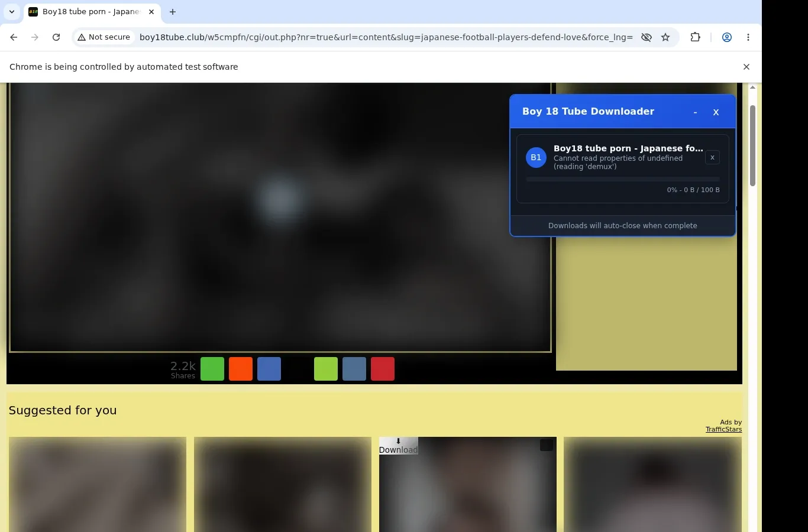Focus the address bar URL field
This screenshot has width=808, height=532.
click(386, 37)
